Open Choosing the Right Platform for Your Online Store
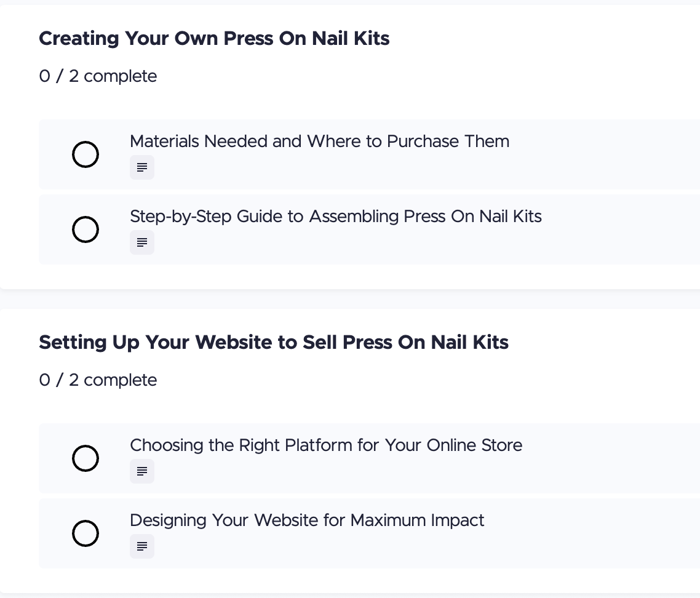 326,445
